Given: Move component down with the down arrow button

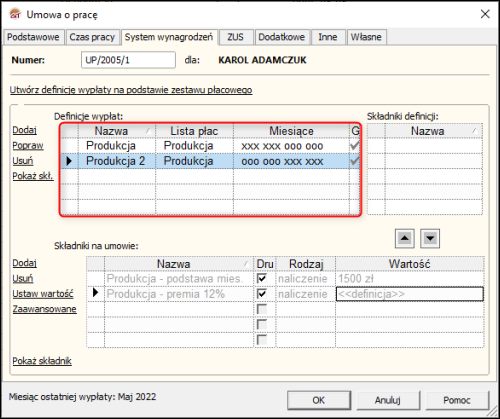Looking at the screenshot, I should [x=430, y=238].
